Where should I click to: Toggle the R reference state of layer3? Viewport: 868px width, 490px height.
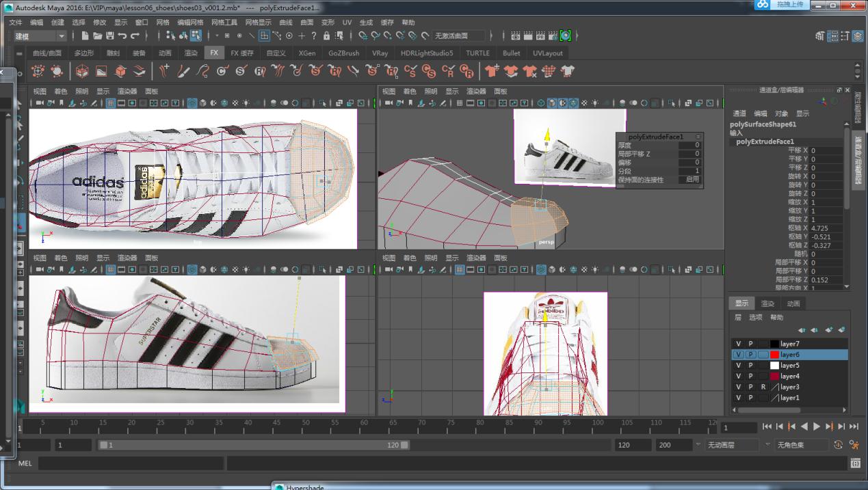coord(763,387)
